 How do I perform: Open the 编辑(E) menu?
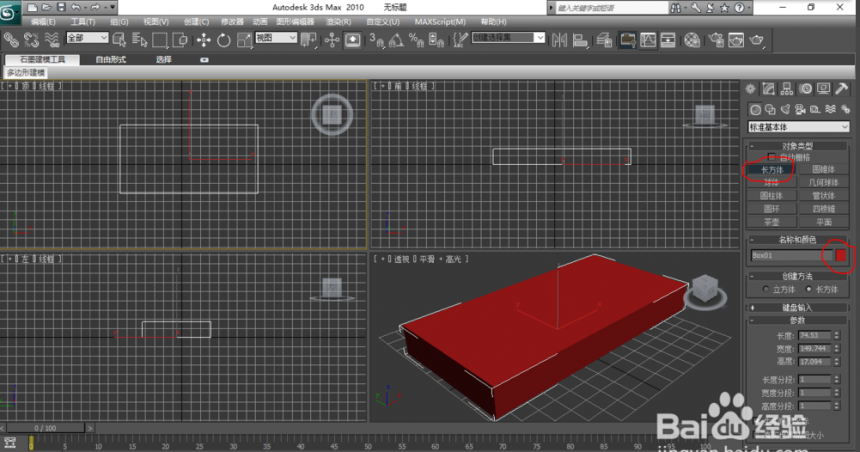tap(43, 22)
